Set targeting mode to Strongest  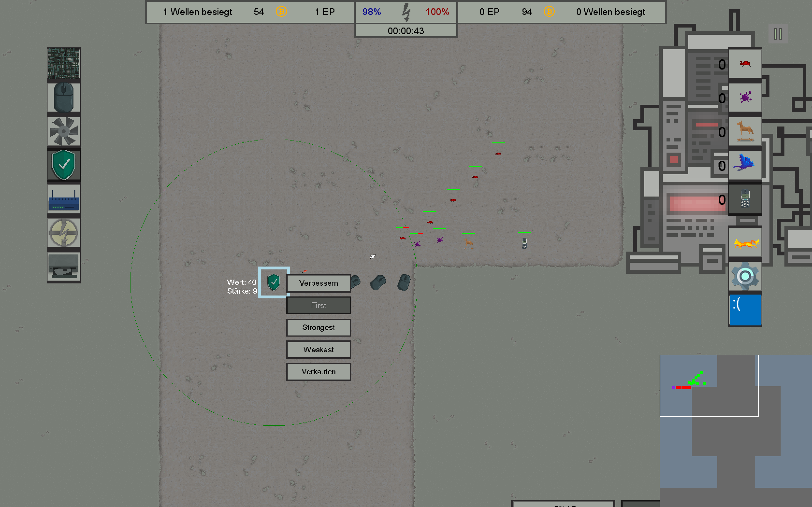319,327
